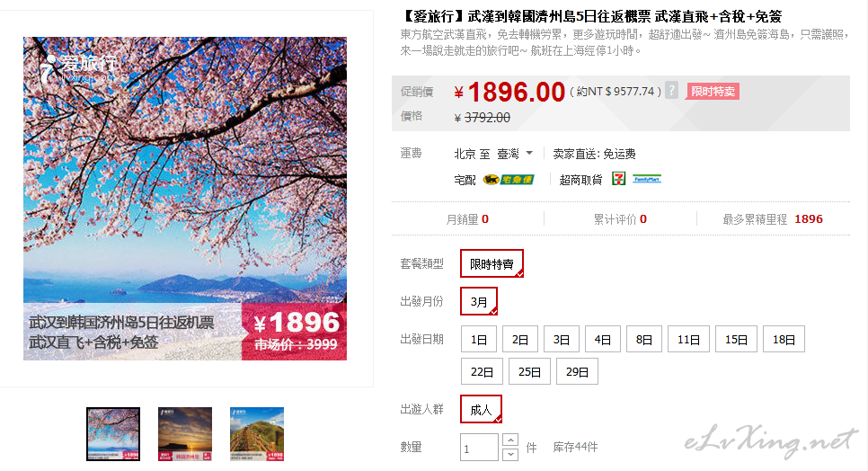Open the 月銷量 monthly sales tab

point(467,219)
